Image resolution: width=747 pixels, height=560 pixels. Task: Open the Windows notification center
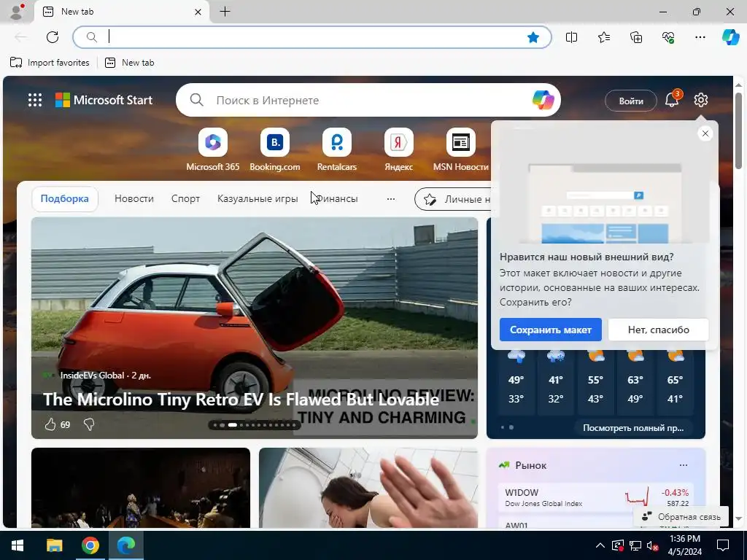(723, 545)
